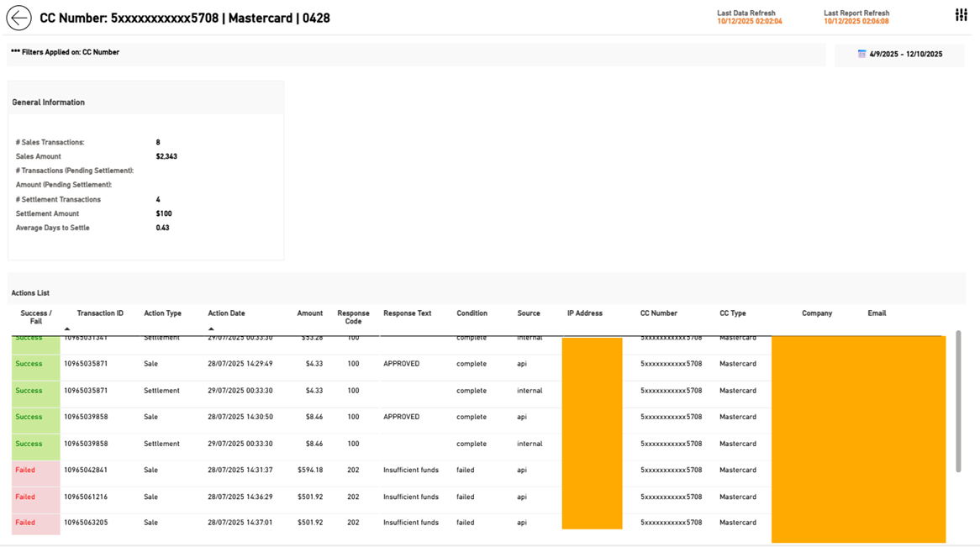Click response code 202 for transaction 10965063205

click(x=353, y=523)
